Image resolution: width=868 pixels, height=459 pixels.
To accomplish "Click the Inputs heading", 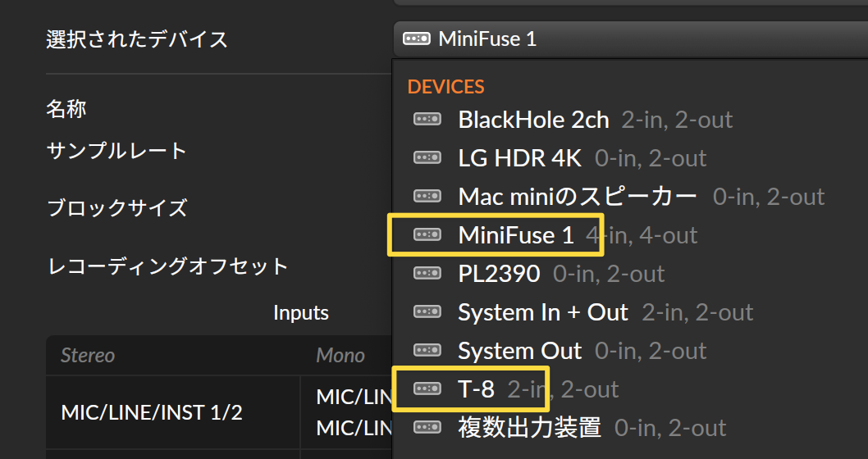I will (301, 313).
